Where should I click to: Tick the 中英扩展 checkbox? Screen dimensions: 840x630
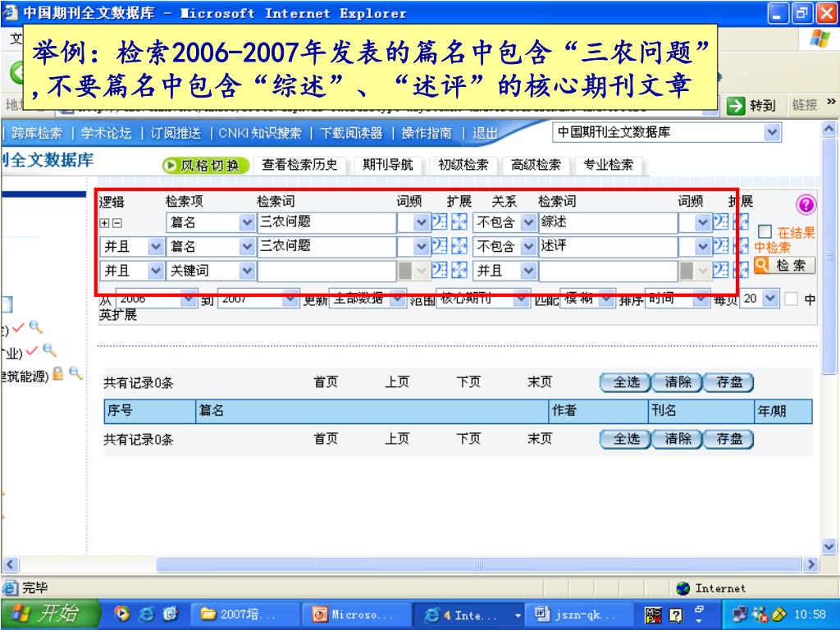[792, 299]
